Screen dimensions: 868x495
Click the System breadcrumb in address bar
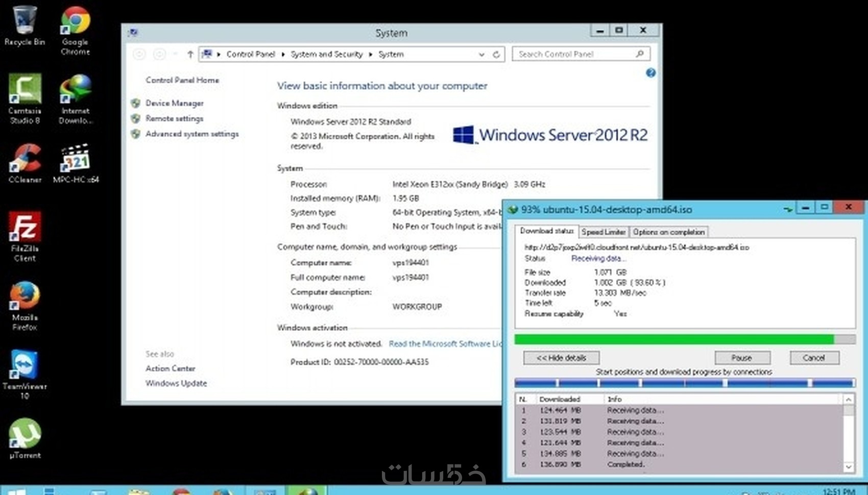391,54
